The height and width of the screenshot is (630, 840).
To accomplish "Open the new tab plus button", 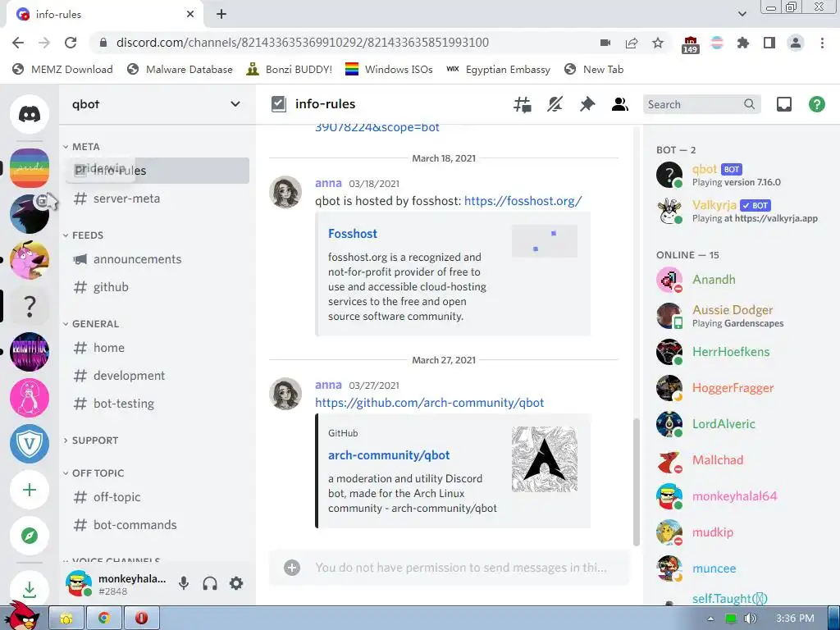I will (x=221, y=14).
